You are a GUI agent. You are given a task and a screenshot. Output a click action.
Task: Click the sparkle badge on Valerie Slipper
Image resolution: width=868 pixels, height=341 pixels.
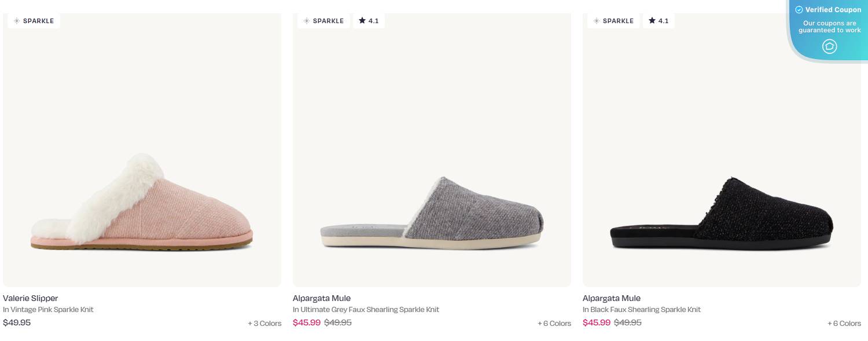tap(34, 21)
